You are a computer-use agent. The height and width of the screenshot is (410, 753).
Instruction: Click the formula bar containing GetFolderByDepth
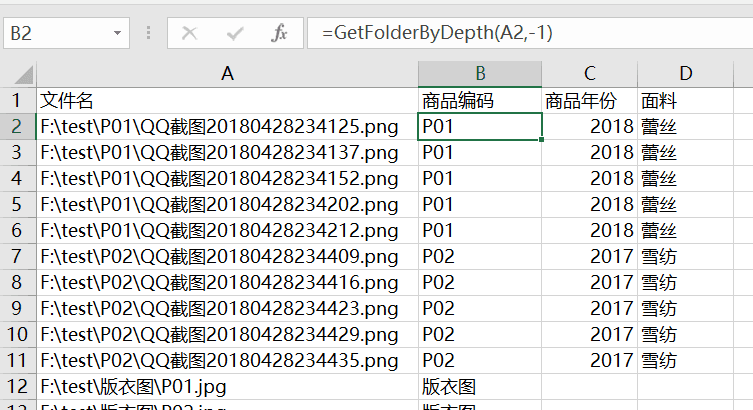[x=530, y=33]
